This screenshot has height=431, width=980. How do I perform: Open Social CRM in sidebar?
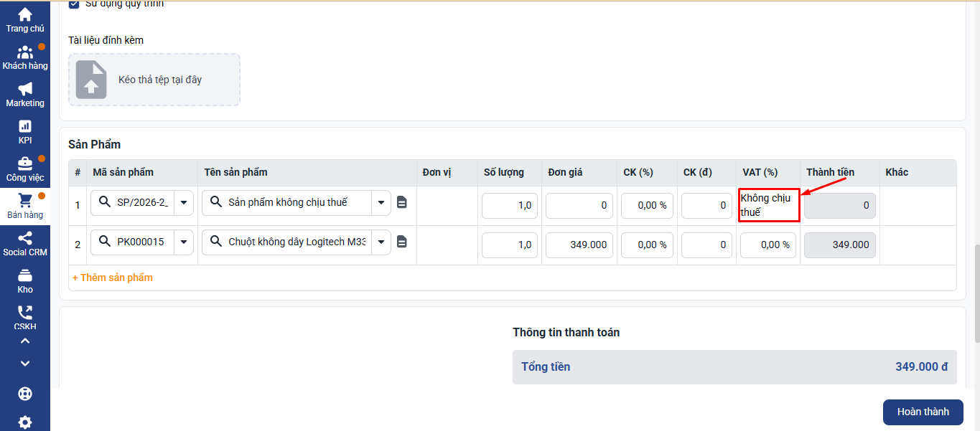(x=25, y=244)
